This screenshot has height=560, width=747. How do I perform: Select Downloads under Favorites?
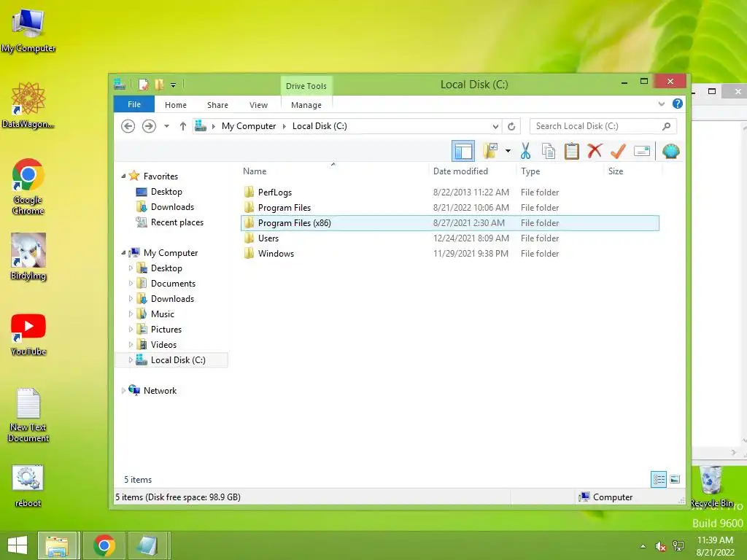click(172, 206)
